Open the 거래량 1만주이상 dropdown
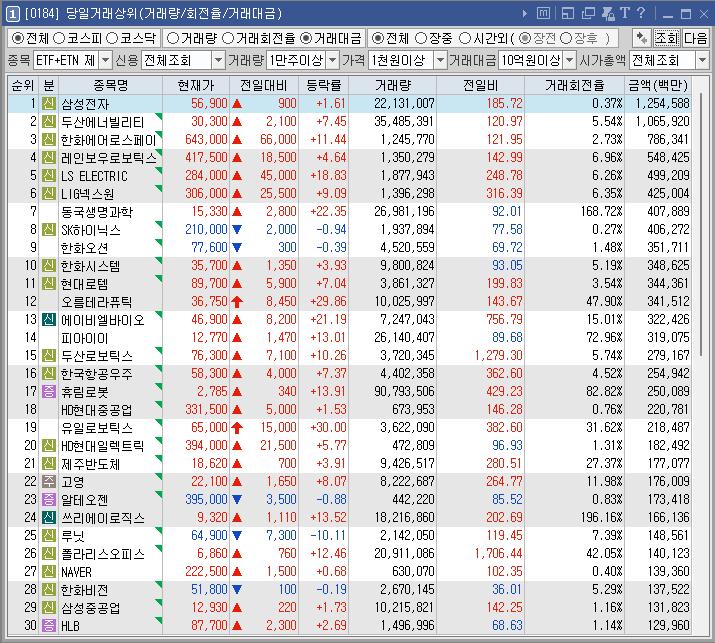715x643 pixels. point(333,60)
